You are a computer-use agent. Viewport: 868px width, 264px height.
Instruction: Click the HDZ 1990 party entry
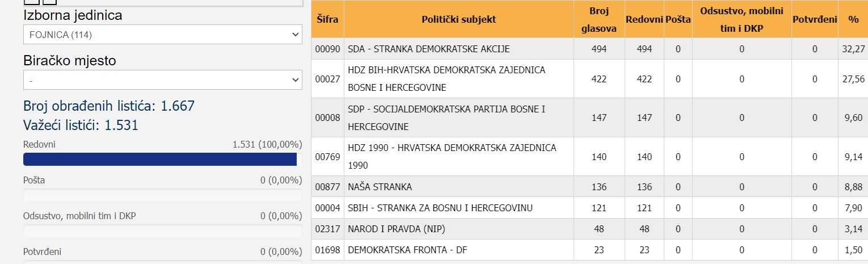(x=452, y=156)
